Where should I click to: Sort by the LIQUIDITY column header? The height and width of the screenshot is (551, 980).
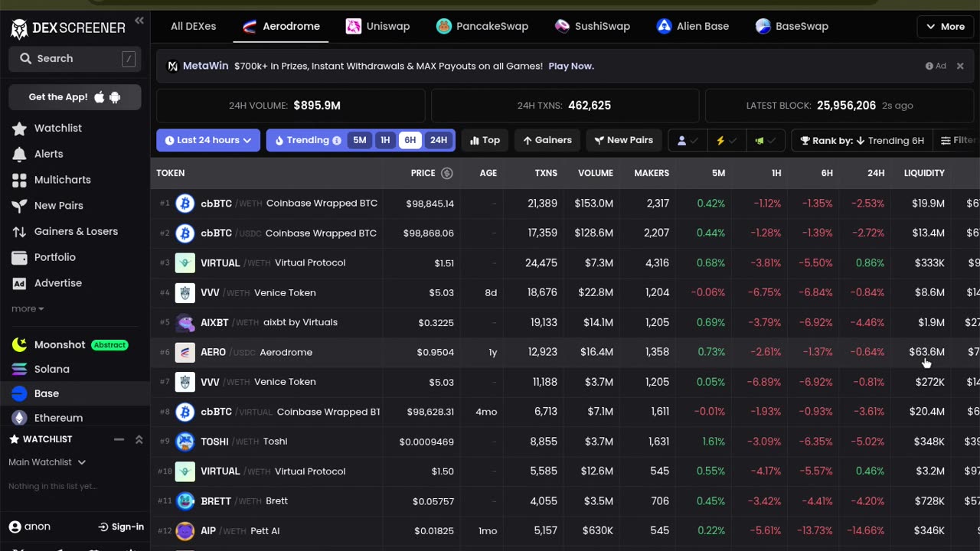tap(924, 173)
